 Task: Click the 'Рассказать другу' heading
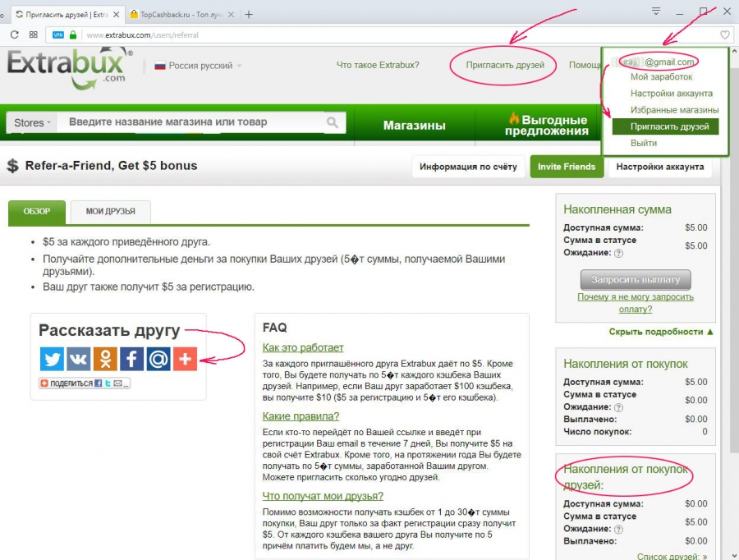point(109,330)
